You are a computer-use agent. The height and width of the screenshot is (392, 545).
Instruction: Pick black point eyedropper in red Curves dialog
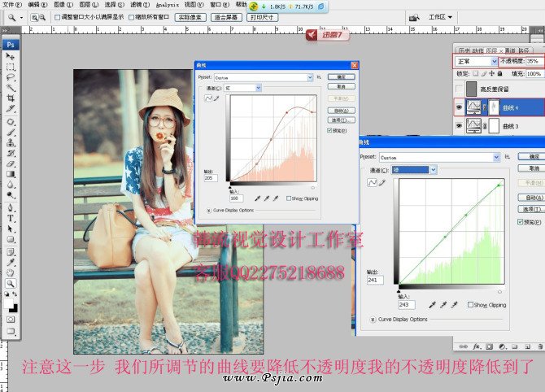(257, 198)
